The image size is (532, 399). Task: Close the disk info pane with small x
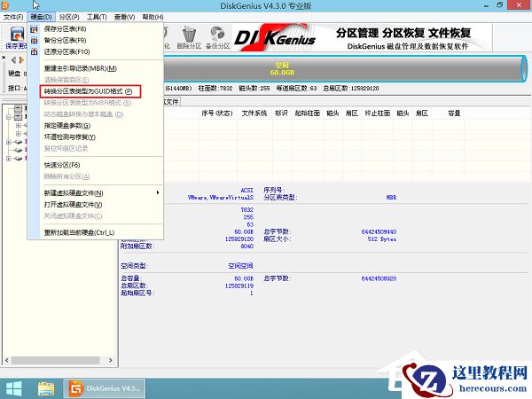pyautogui.click(x=4, y=58)
